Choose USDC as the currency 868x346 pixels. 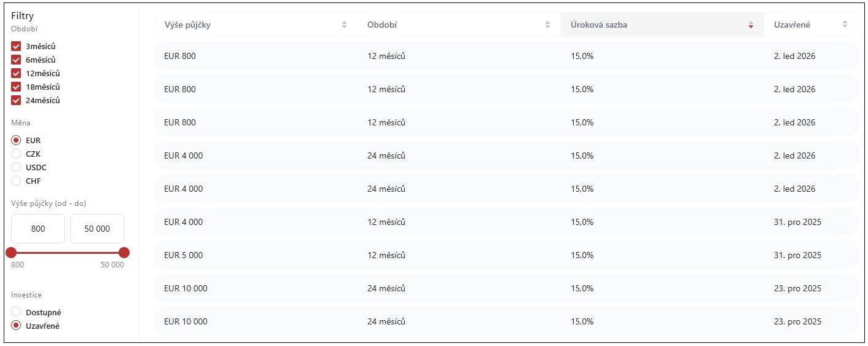(x=17, y=168)
